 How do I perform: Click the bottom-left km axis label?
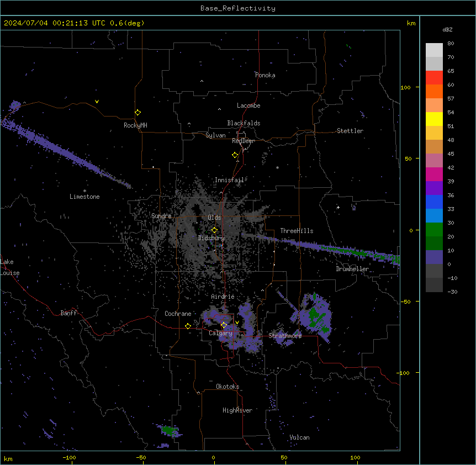coord(8,458)
